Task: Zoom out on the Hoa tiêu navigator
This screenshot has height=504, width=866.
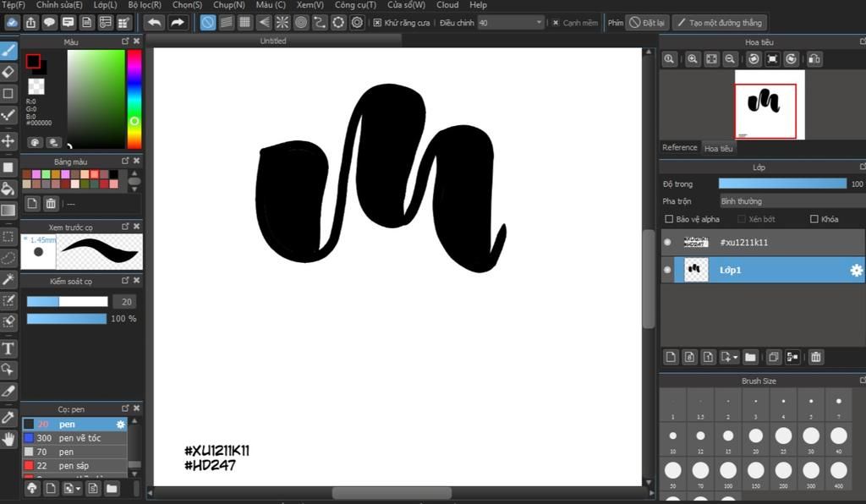Action: 730,59
